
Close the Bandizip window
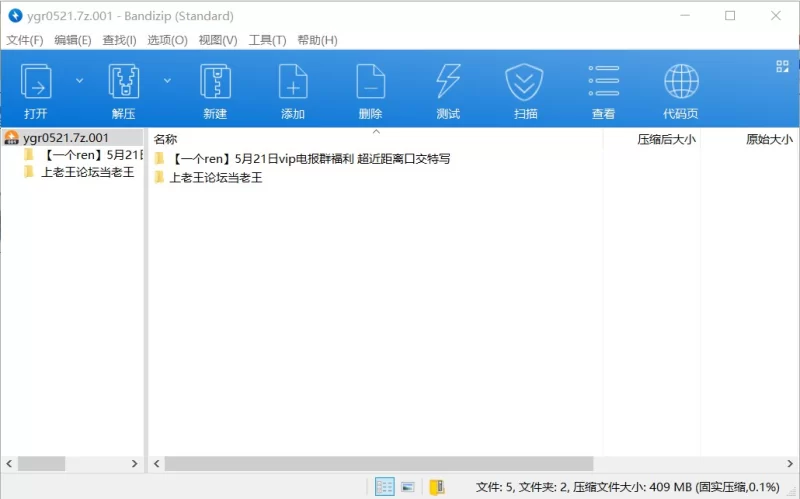click(776, 16)
